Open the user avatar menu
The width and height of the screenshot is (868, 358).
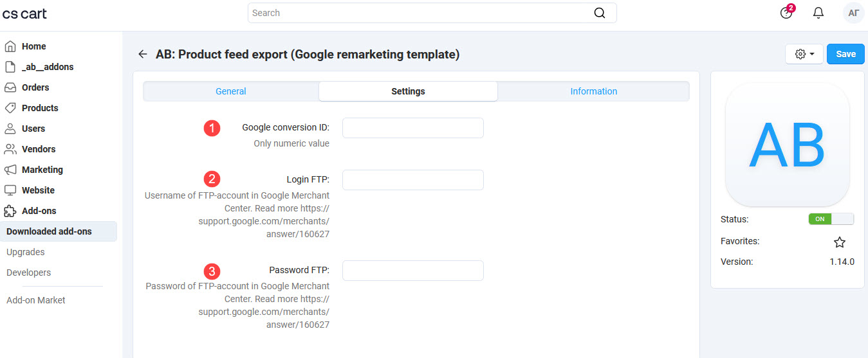coord(853,13)
